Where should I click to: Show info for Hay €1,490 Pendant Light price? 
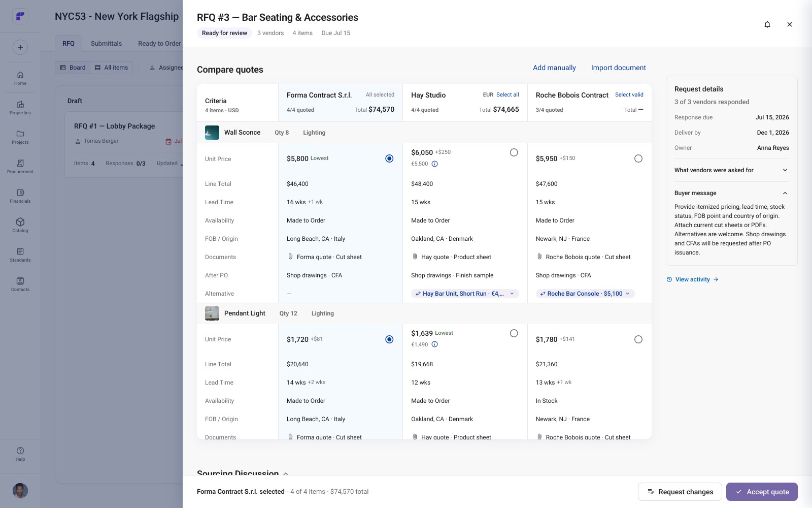tap(434, 344)
